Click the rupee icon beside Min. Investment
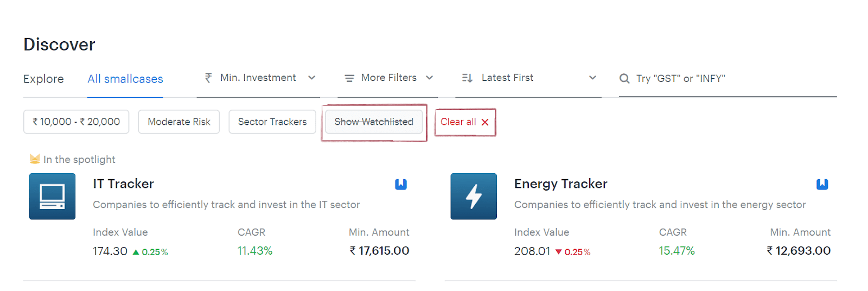This screenshot has width=868, height=291. point(208,78)
